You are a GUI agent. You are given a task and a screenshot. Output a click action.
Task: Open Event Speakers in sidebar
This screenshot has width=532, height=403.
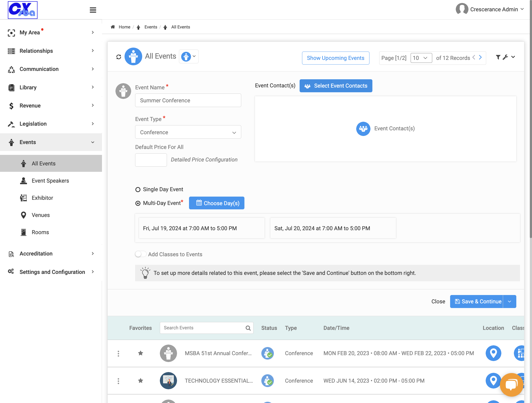tap(50, 181)
